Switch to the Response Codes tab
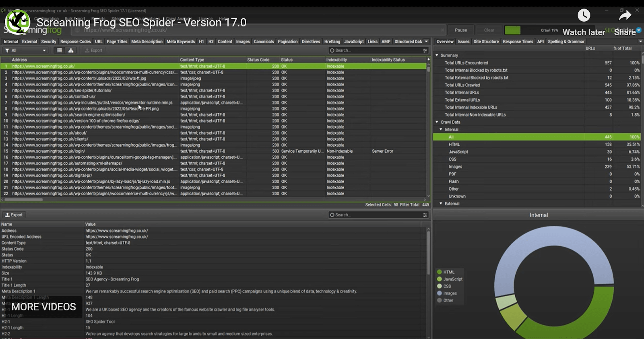The height and width of the screenshot is (339, 644). click(x=75, y=42)
